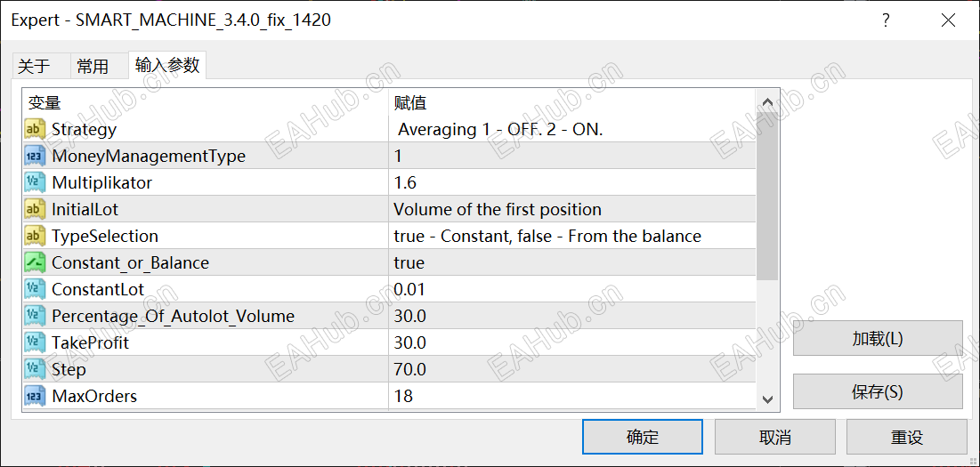
Task: Click the Step parameter icon
Action: click(x=36, y=370)
